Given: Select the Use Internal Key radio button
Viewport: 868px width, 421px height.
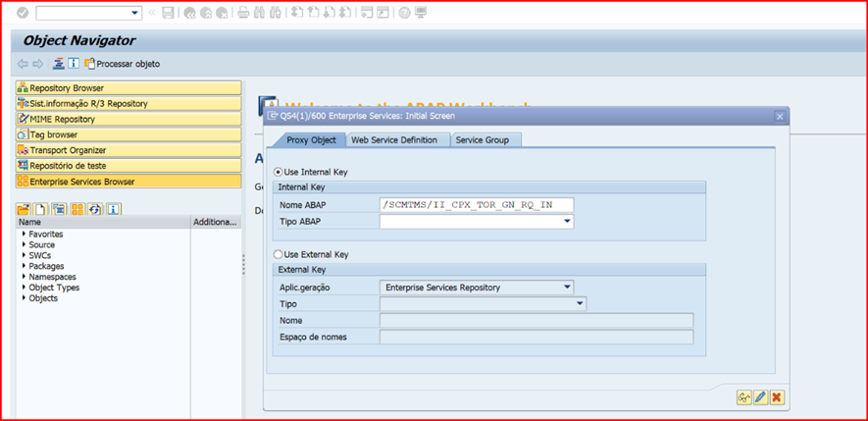Looking at the screenshot, I should tap(279, 172).
